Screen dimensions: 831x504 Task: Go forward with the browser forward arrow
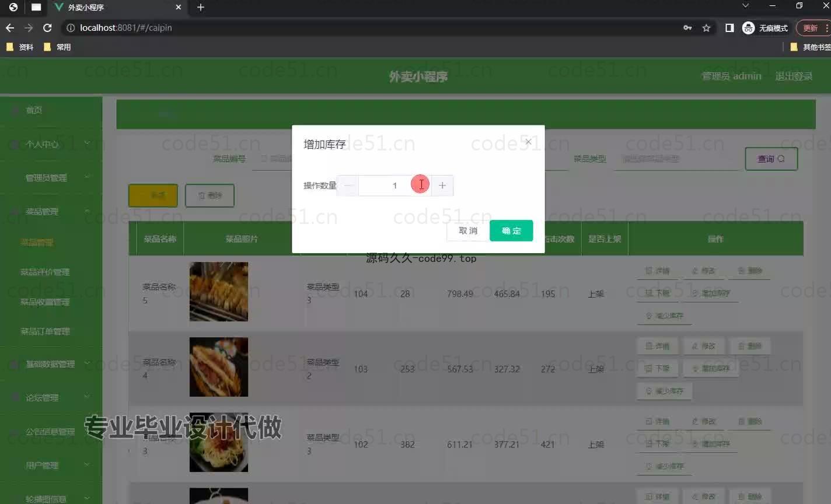click(29, 27)
